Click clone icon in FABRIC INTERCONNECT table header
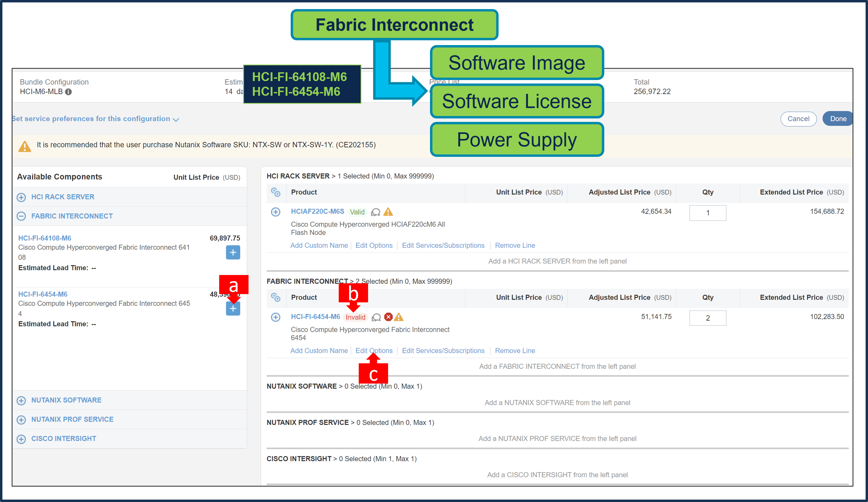The height and width of the screenshot is (502, 868). click(275, 297)
